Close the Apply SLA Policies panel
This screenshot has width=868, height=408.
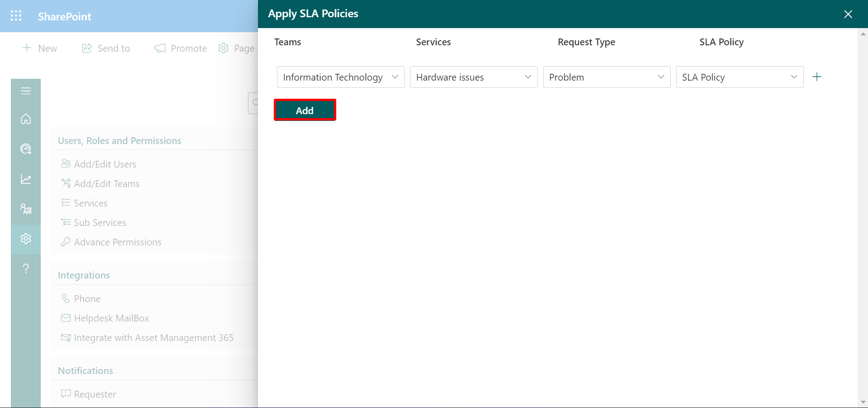pyautogui.click(x=848, y=14)
